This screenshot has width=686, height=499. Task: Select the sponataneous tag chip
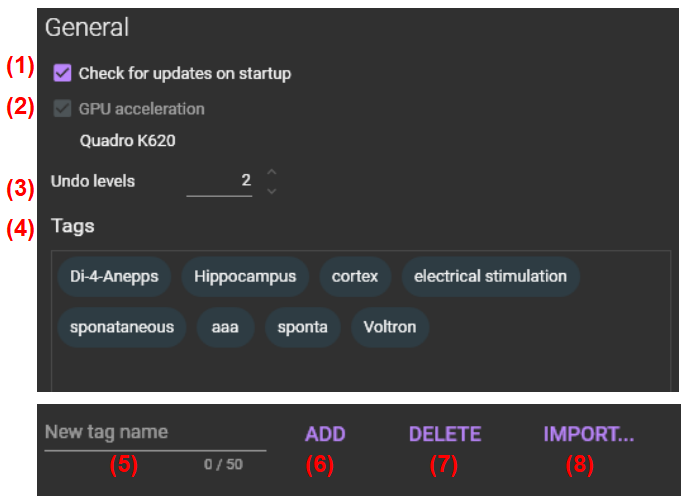121,327
